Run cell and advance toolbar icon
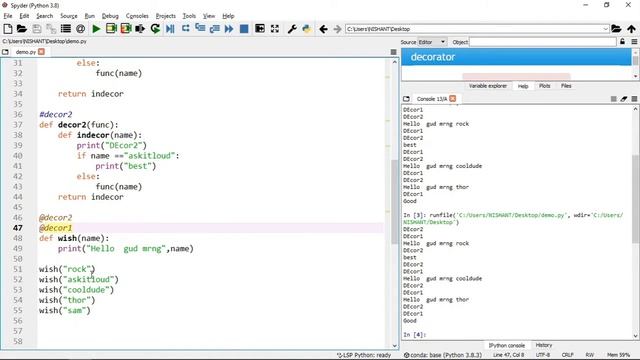 [x=126, y=29]
